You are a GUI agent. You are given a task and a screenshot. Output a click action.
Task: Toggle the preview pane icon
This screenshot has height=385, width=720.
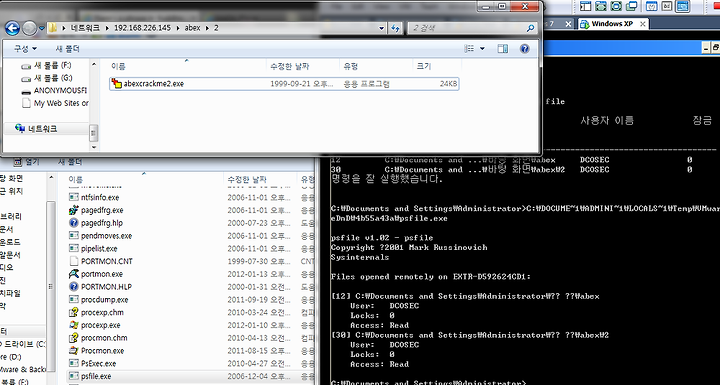[503, 49]
